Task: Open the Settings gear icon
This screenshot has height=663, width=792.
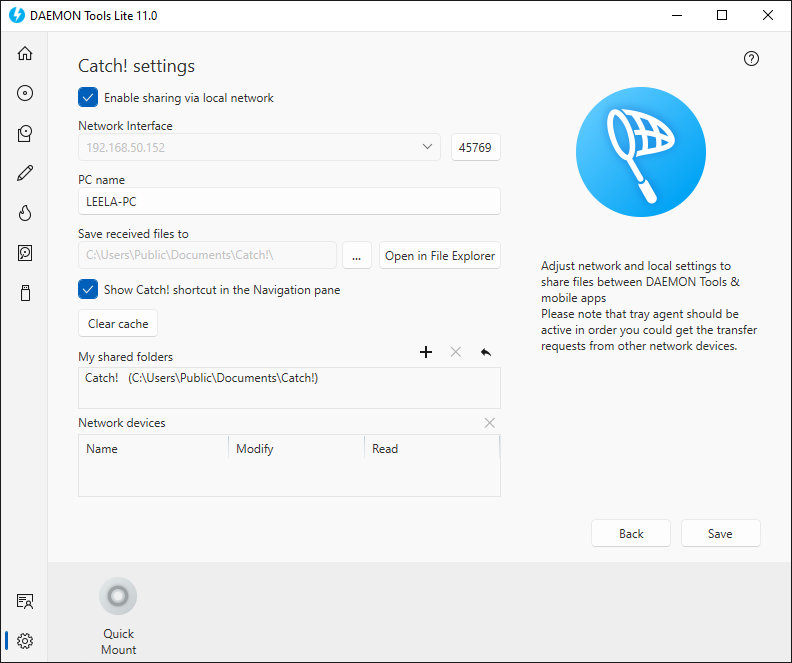Action: 25,641
